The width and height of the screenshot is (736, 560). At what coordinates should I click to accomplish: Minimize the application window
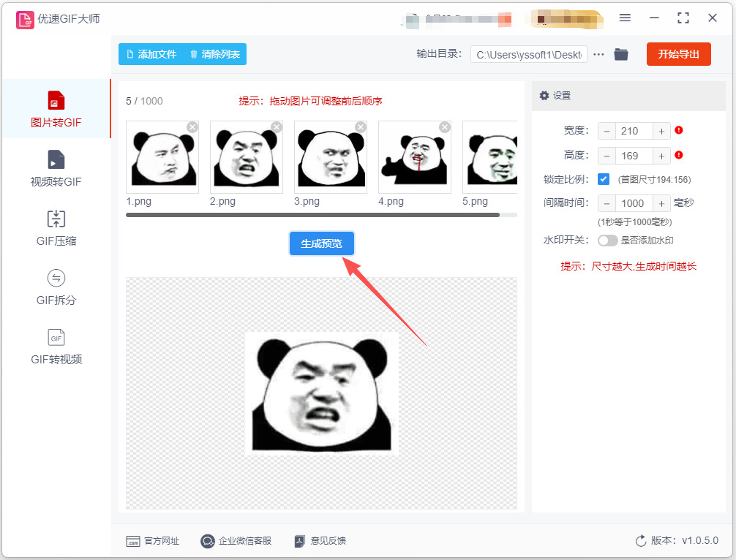654,18
